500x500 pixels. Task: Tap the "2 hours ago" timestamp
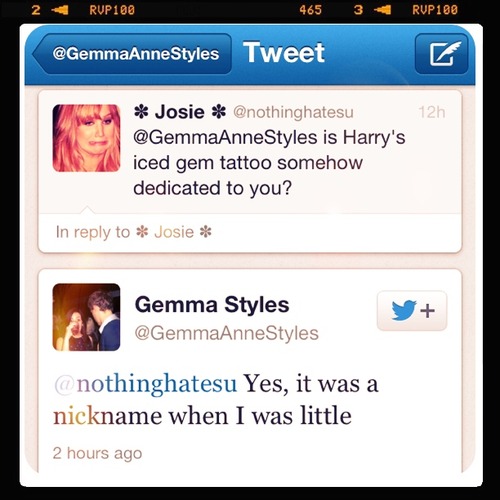(x=97, y=453)
